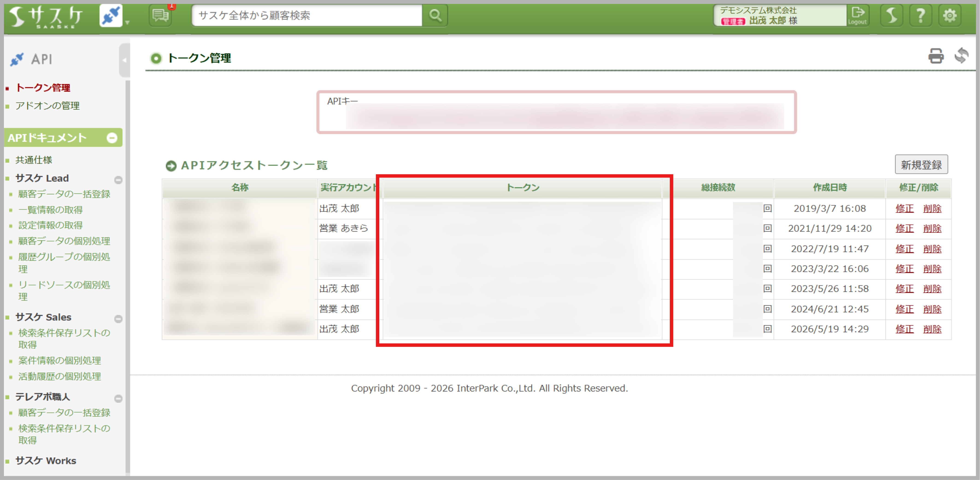Click 削除 for the 2023/5/26 11:58 token
The height and width of the screenshot is (480, 980).
point(932,289)
